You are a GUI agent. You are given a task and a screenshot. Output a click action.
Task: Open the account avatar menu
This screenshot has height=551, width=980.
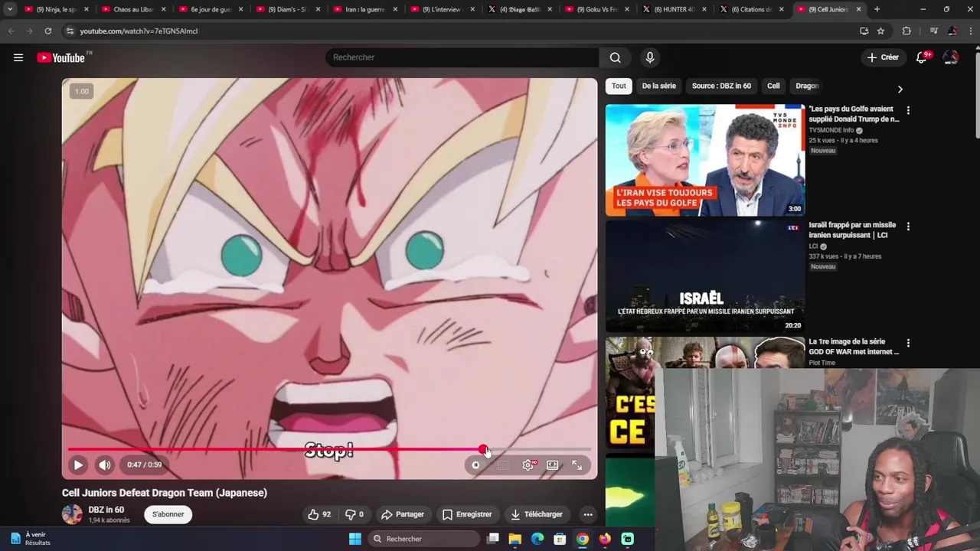[x=951, y=57]
